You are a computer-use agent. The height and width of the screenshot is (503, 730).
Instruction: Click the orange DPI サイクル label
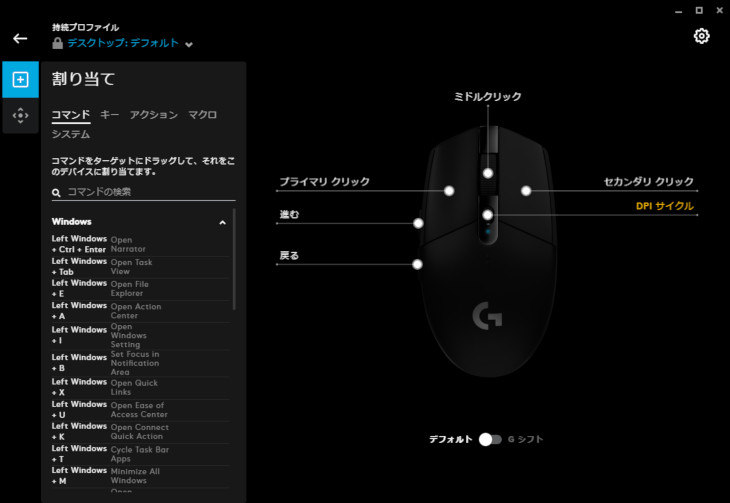coord(665,206)
